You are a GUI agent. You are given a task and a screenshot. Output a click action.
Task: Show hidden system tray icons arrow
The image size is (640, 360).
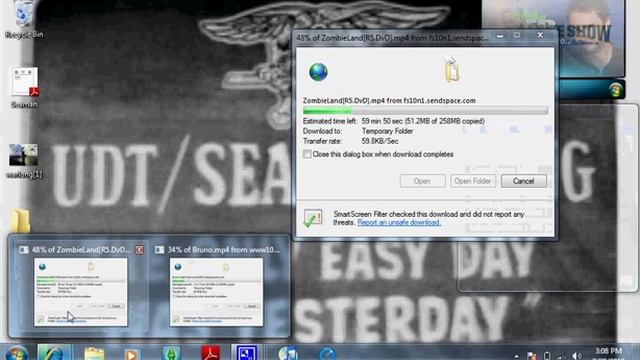(516, 356)
